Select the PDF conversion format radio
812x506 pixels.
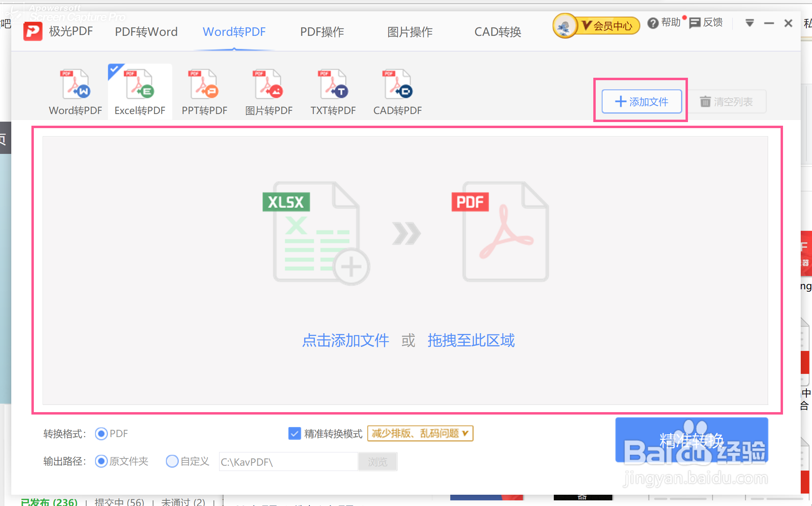tap(101, 434)
